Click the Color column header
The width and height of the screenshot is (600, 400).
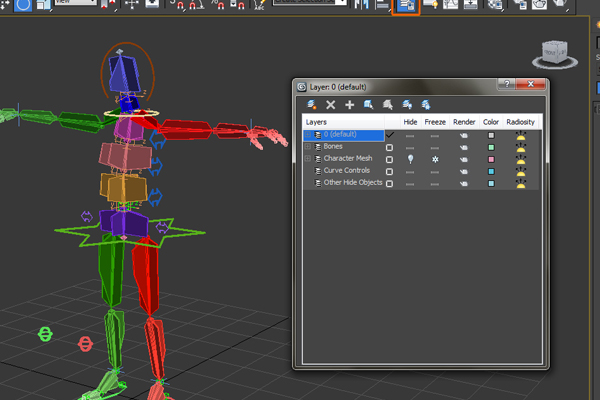[x=491, y=122]
